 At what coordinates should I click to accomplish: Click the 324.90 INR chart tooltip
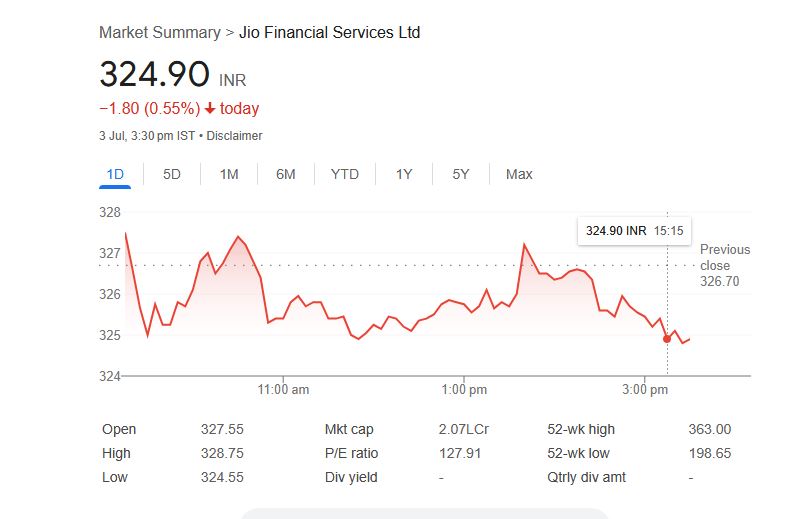click(634, 230)
